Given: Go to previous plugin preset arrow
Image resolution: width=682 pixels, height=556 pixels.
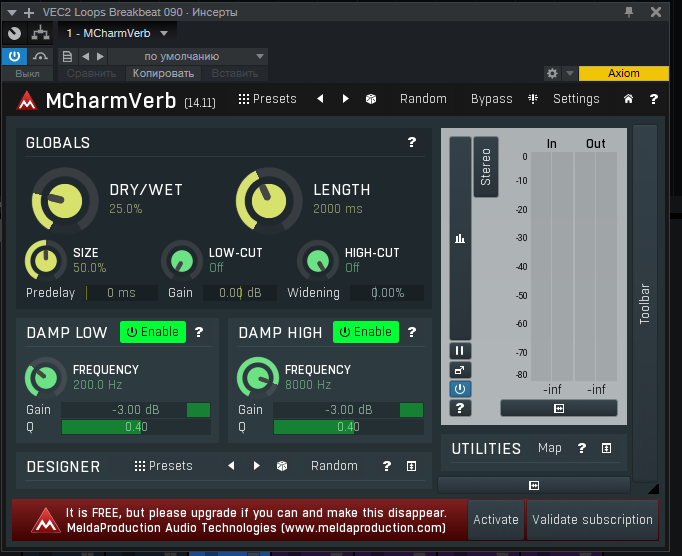Looking at the screenshot, I should click(x=320, y=99).
